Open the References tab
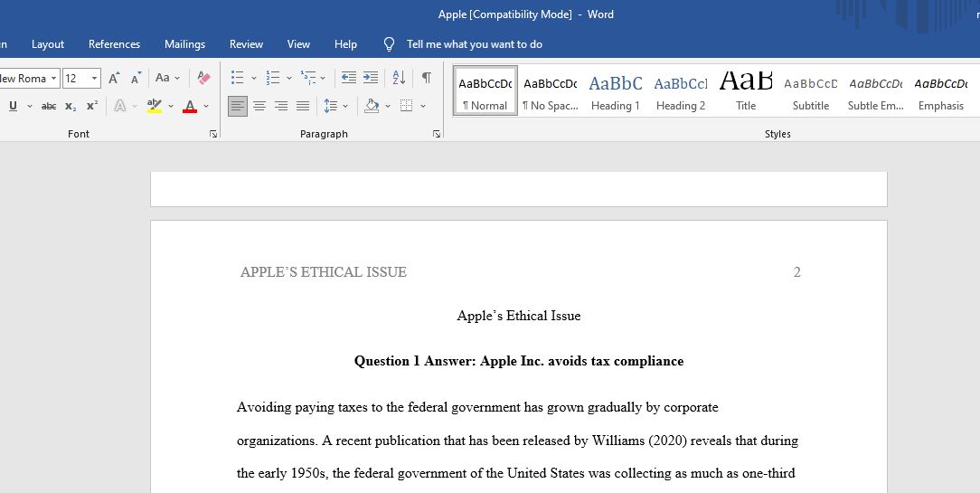 click(x=115, y=44)
